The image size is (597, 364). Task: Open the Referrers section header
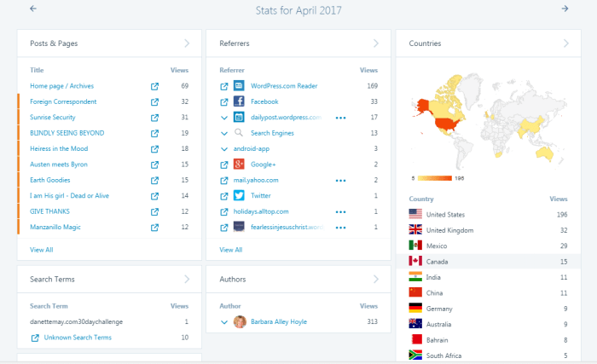[298, 43]
